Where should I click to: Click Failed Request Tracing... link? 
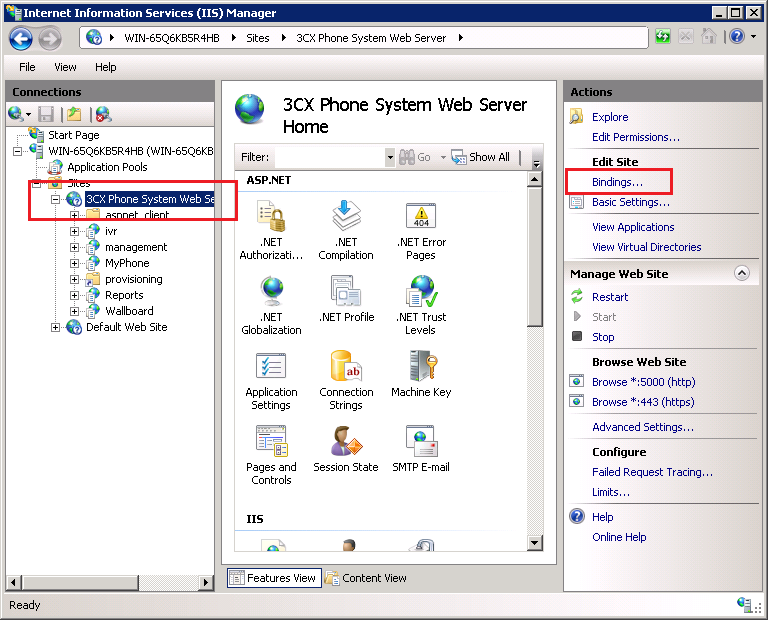652,472
